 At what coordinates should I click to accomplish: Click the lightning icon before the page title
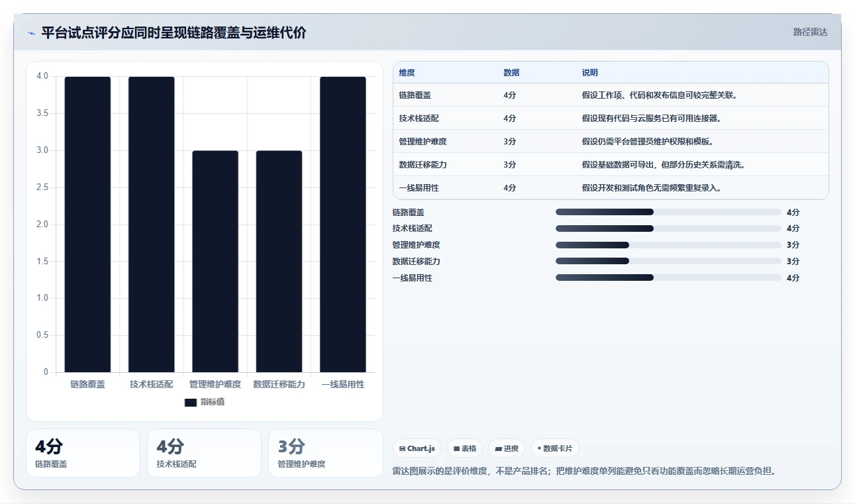[31, 33]
